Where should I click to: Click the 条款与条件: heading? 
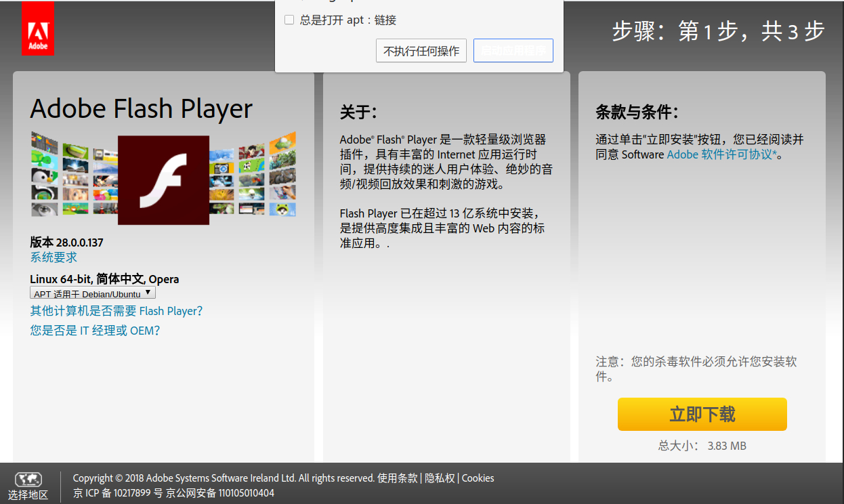click(637, 112)
